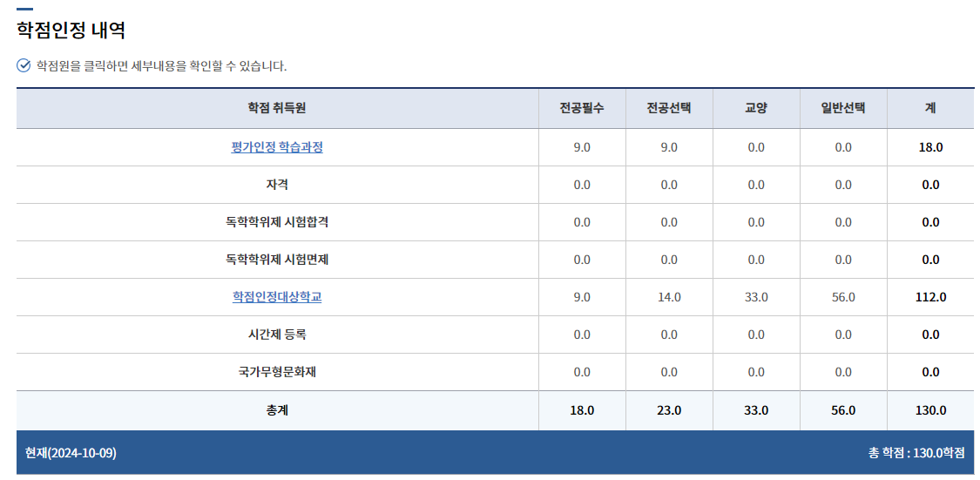Click 일반선택 0.0 in 독학학위제 시험면제 row
This screenshot has height=480, width=980.
click(x=843, y=260)
